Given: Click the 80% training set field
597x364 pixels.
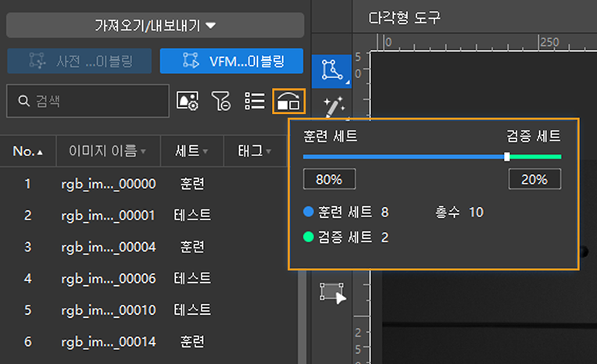Looking at the screenshot, I should [x=329, y=179].
